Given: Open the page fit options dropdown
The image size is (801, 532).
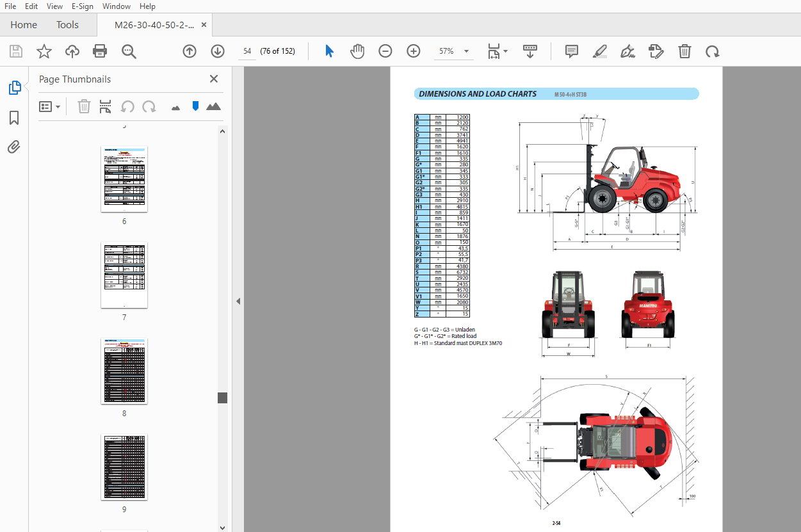Looking at the screenshot, I should tap(498, 51).
